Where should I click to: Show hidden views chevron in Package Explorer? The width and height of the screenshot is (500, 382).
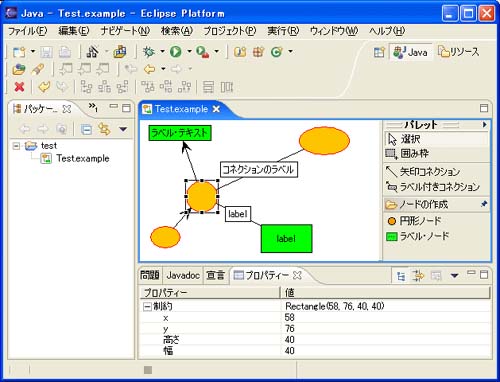click(93, 107)
